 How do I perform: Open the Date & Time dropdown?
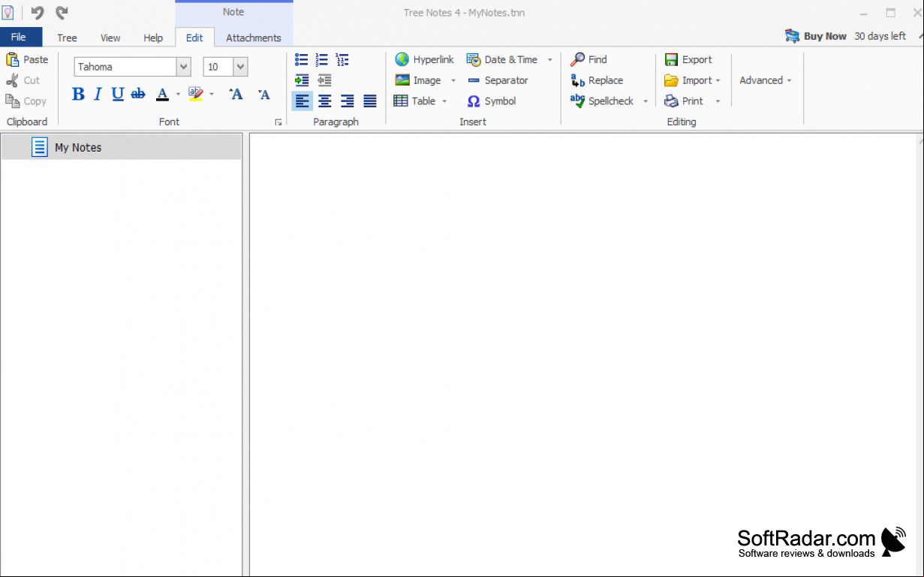549,60
